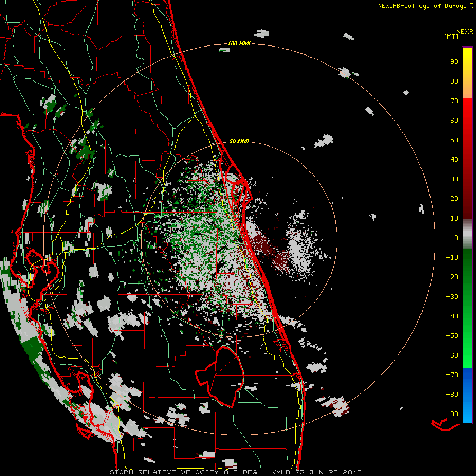This screenshot has width=476, height=476.
Task: Click the 0 value on the velocity scale
Action: point(456,237)
